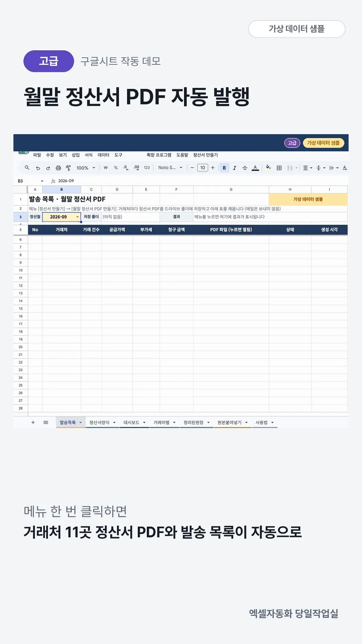
Task: Undo the last action with undo arrow
Action: point(38,168)
